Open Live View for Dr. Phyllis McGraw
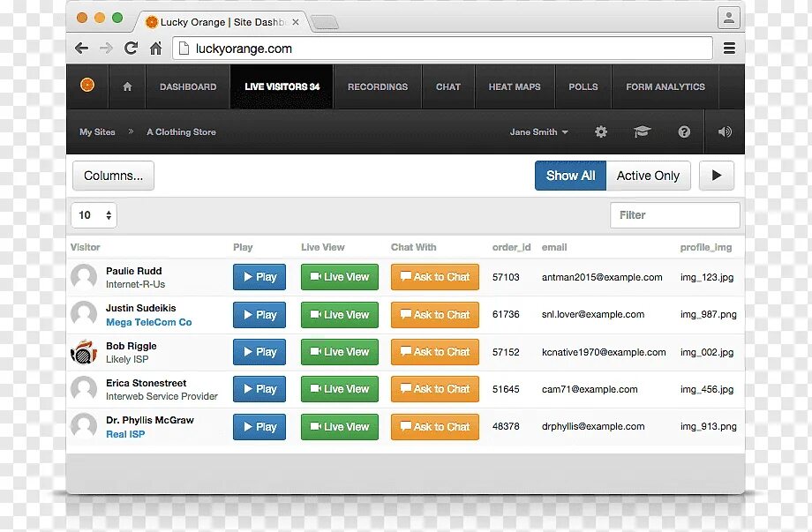This screenshot has width=812, height=532. point(340,427)
